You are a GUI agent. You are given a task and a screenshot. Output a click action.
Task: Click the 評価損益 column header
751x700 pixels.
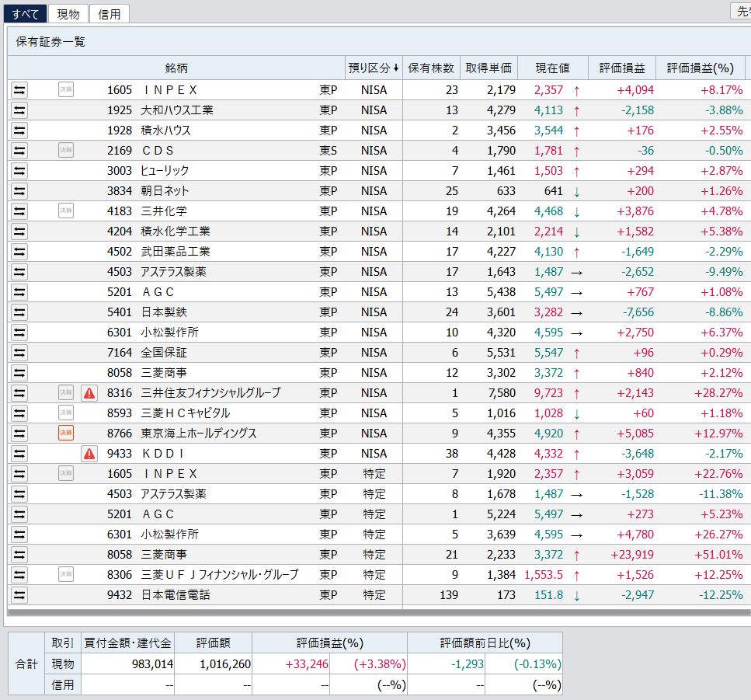coord(621,68)
